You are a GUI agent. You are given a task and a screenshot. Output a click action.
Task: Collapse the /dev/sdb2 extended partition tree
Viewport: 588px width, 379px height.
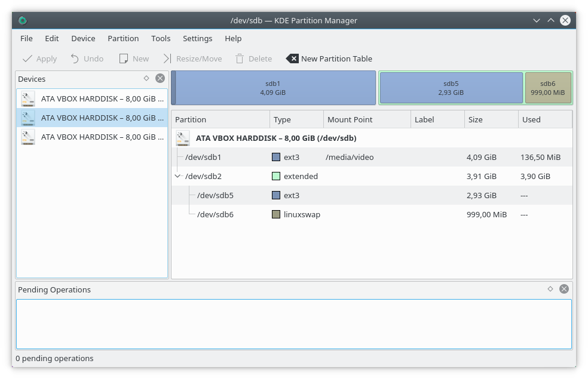tap(177, 176)
